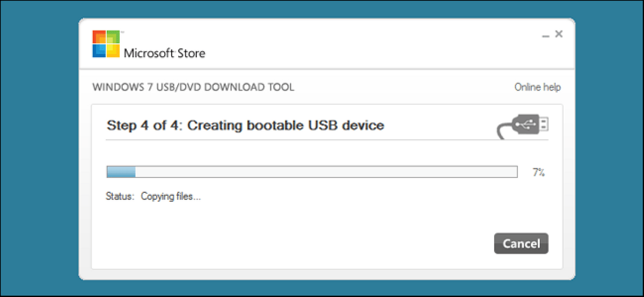Click the blue square of the Microsoft logo
Screen dimensions: 644x297
click(x=99, y=50)
